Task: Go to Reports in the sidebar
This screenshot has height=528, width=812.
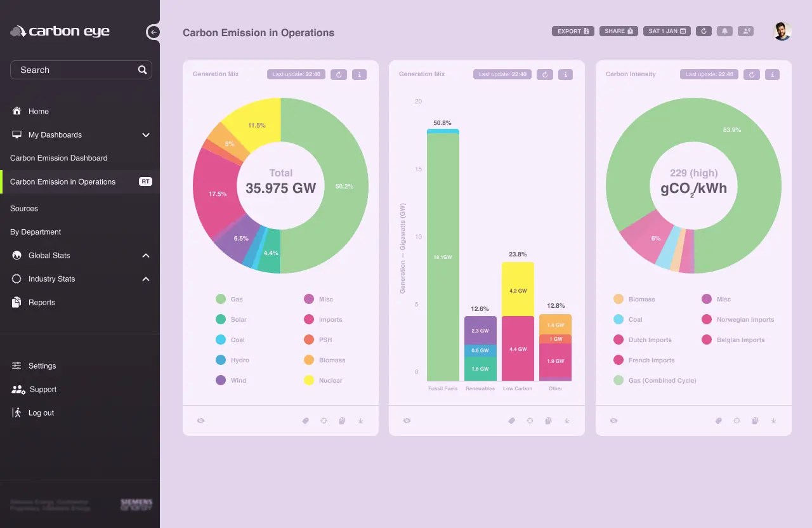Action: click(x=42, y=303)
